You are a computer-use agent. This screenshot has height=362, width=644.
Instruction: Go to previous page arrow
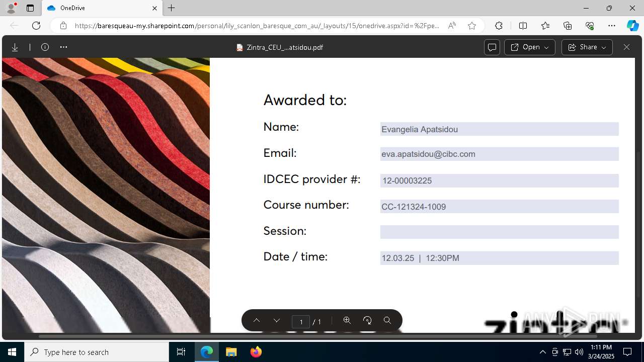[257, 321]
